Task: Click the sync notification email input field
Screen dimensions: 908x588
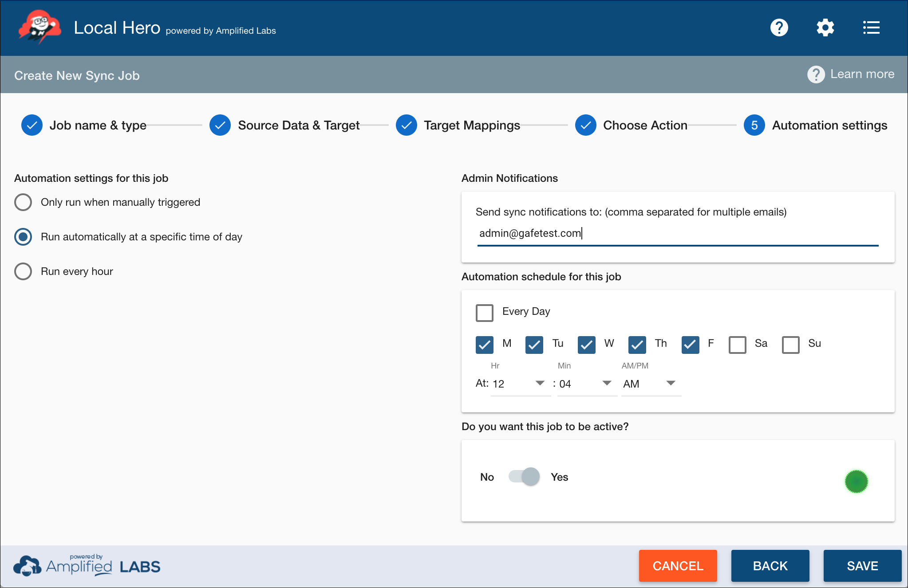Action: 621,233
